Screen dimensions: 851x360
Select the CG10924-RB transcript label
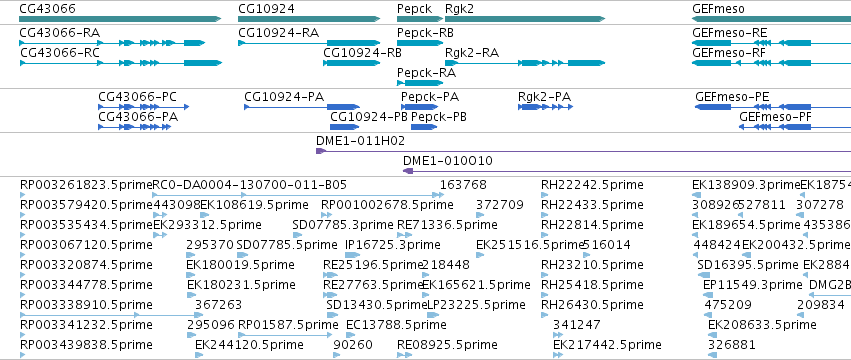tap(362, 53)
